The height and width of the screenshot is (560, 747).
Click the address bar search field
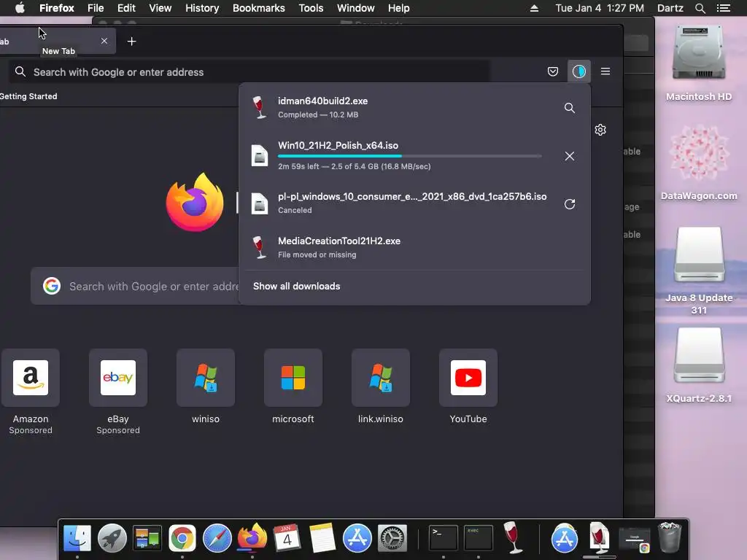[249, 72]
